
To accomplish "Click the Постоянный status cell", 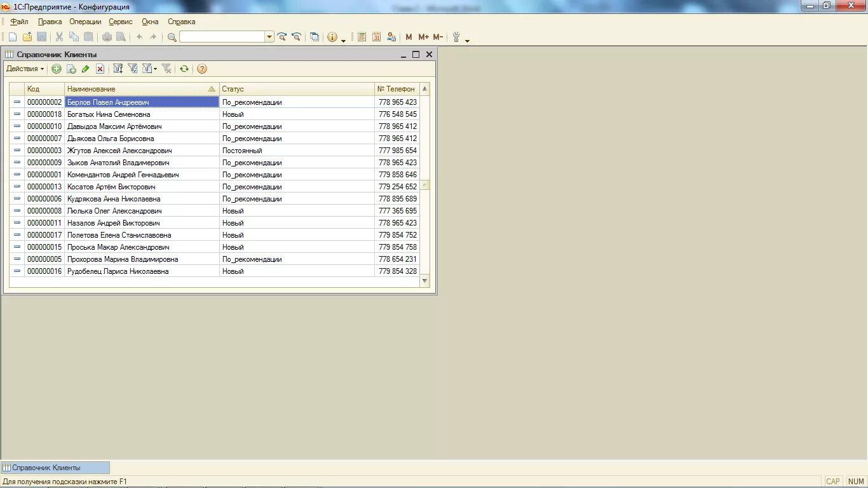I will coord(297,151).
